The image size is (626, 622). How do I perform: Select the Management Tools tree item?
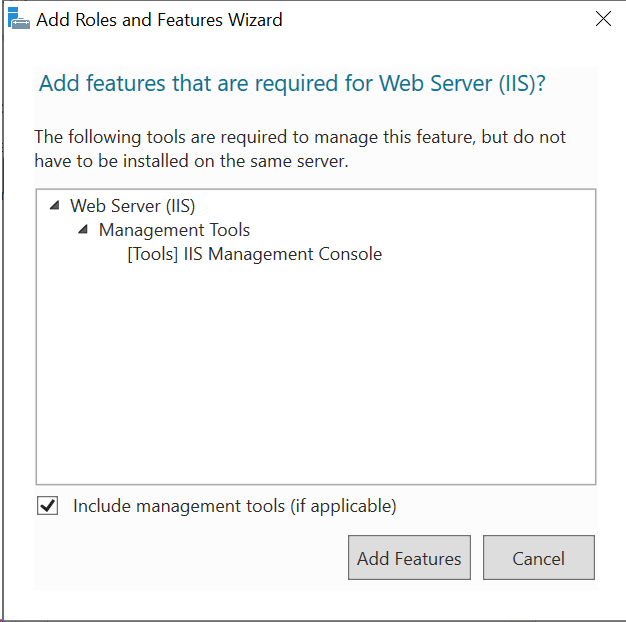click(x=174, y=230)
